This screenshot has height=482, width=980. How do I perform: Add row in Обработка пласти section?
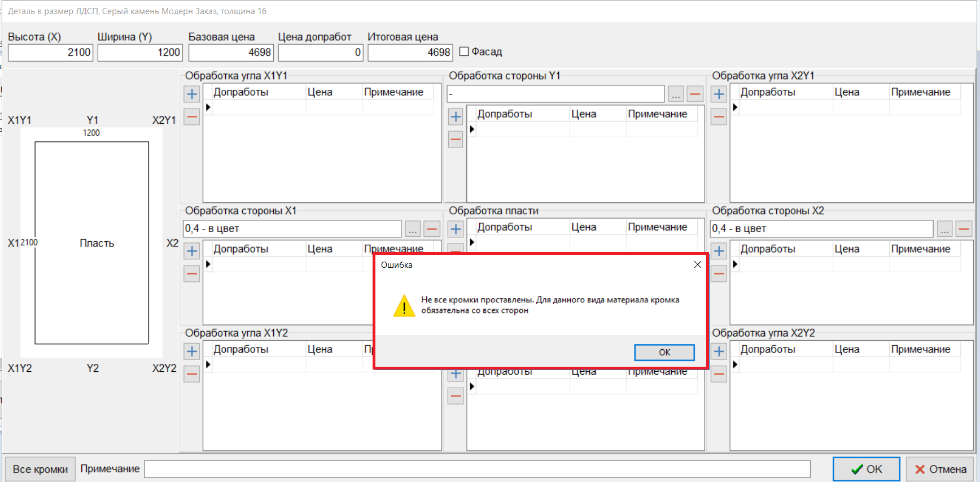coord(456,229)
